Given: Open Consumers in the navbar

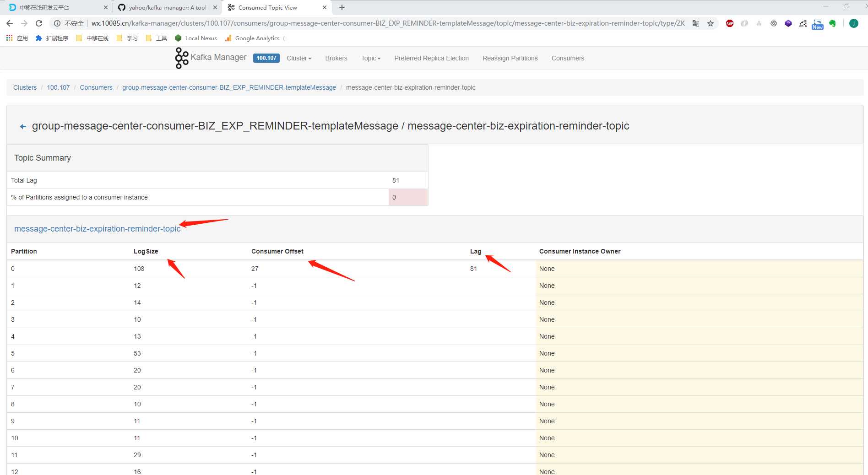Looking at the screenshot, I should (x=568, y=58).
